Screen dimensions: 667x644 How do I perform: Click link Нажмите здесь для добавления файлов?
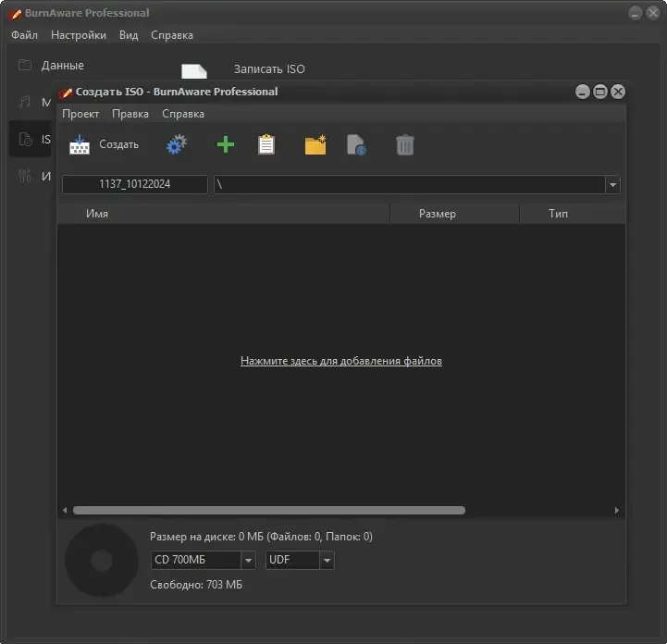pyautogui.click(x=341, y=361)
